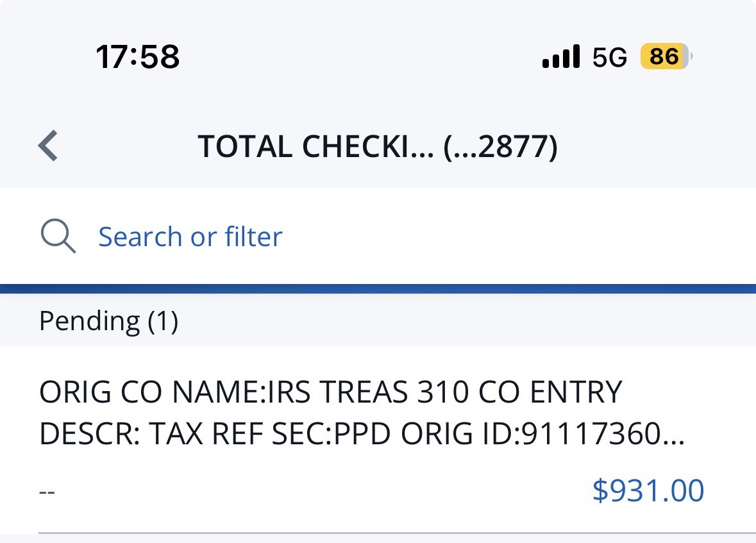Tap the 17:58 clock in status bar
Viewport: 756px width, 543px height.
137,58
